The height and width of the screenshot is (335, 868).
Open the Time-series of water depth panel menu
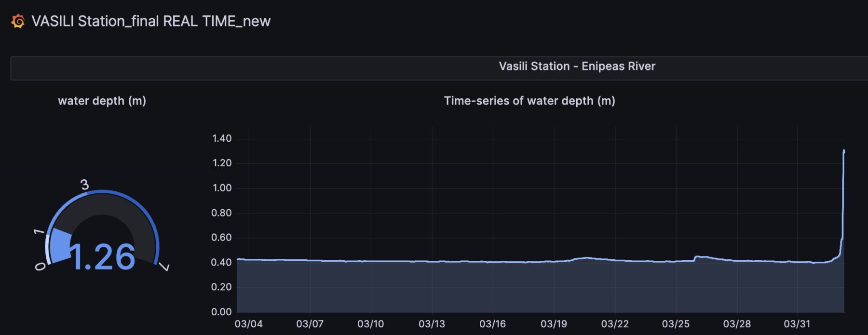(x=529, y=101)
